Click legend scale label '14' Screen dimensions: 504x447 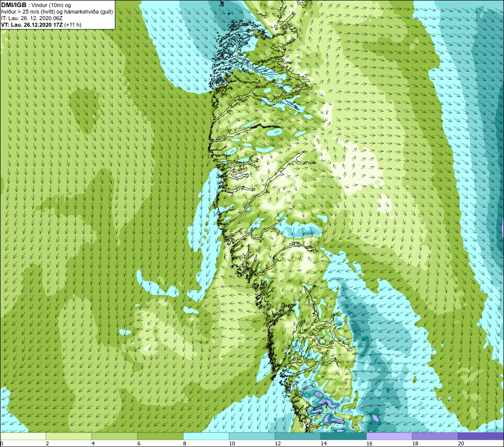click(x=324, y=443)
